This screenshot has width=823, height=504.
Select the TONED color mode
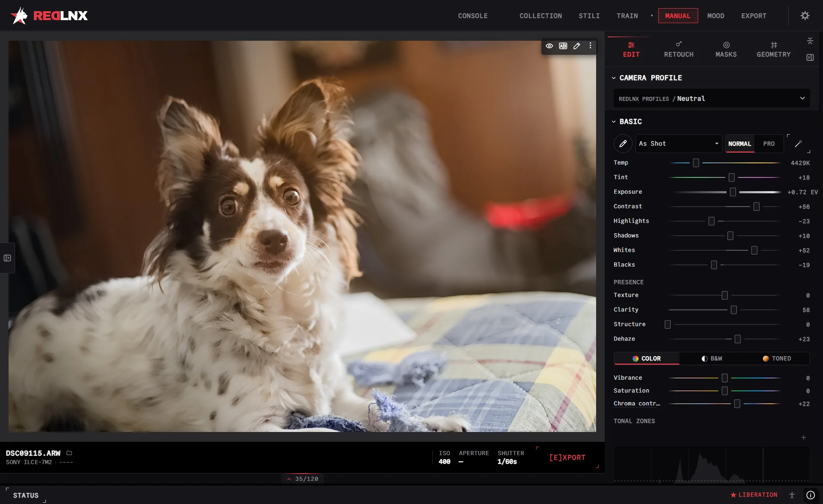pos(777,359)
